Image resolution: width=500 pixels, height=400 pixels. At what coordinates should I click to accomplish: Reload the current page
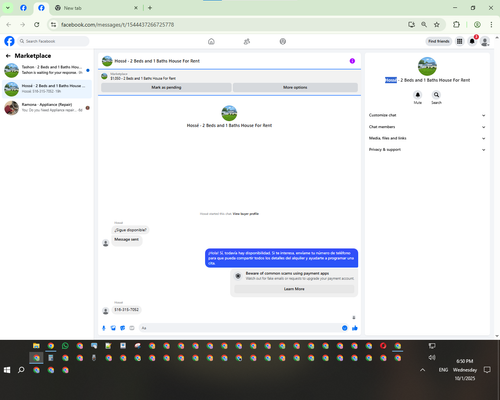pyautogui.click(x=37, y=25)
